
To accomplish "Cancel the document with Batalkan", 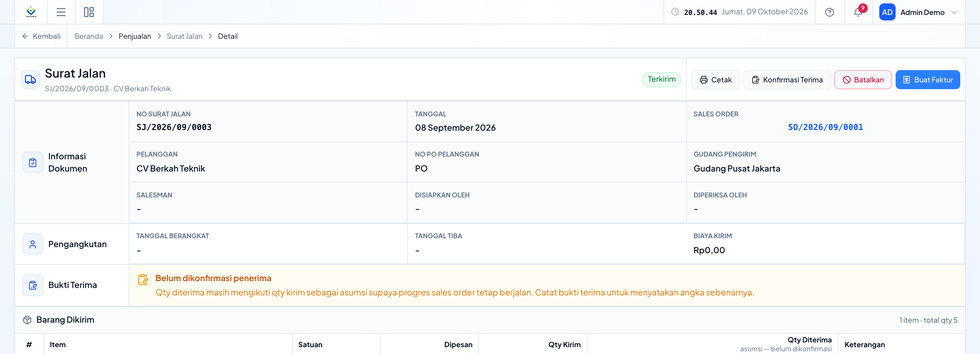I will [x=863, y=80].
